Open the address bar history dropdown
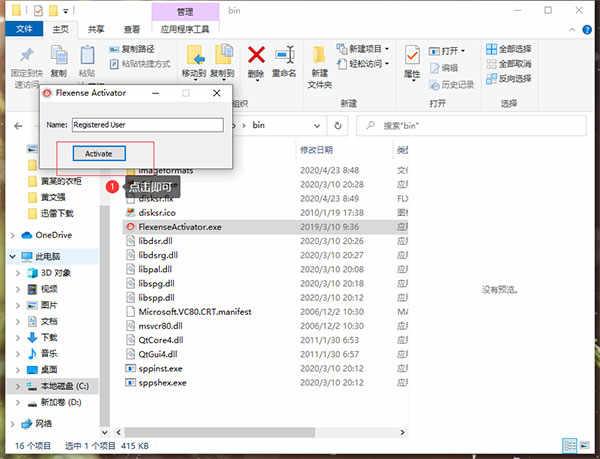 click(316, 125)
